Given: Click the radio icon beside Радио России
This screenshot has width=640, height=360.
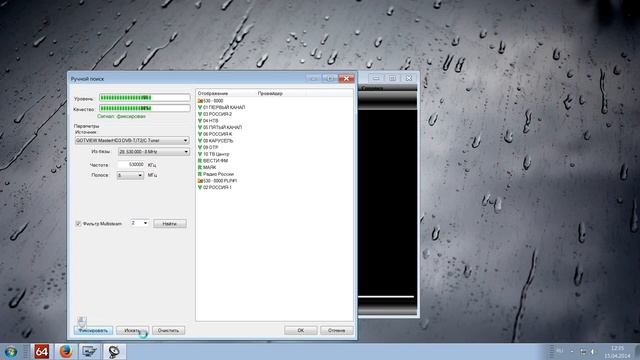Looking at the screenshot, I should pyautogui.click(x=200, y=174).
